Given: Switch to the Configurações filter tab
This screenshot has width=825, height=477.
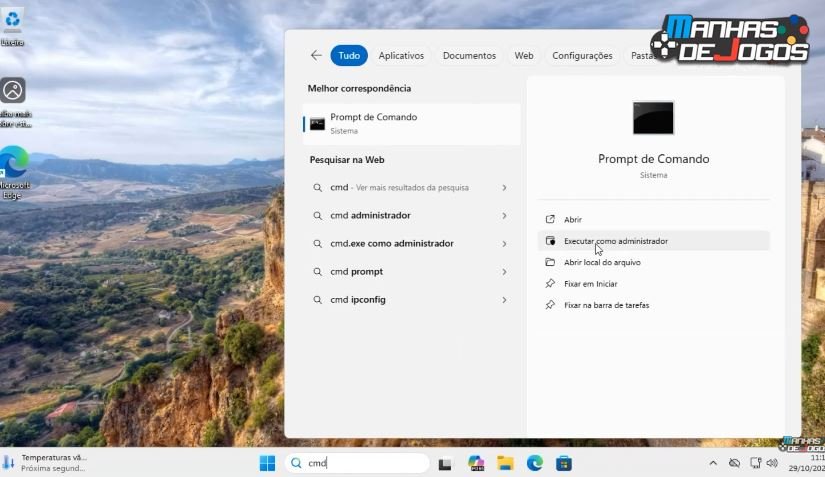Looking at the screenshot, I should click(x=582, y=56).
